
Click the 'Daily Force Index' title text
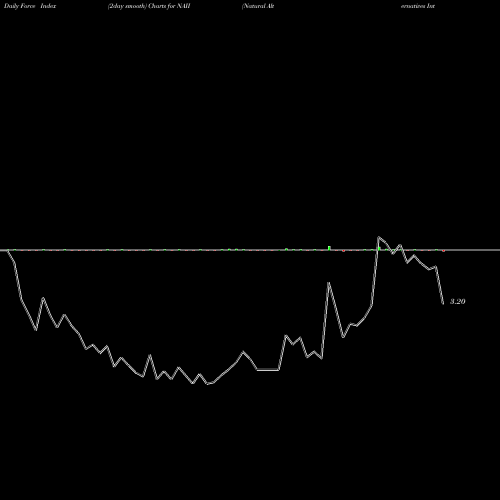tap(30, 6)
